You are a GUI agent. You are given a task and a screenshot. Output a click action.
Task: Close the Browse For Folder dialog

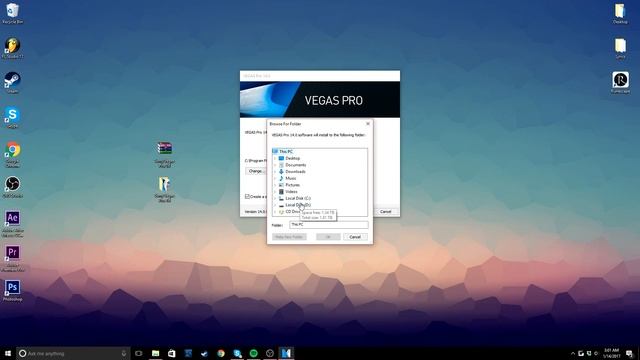(x=368, y=123)
